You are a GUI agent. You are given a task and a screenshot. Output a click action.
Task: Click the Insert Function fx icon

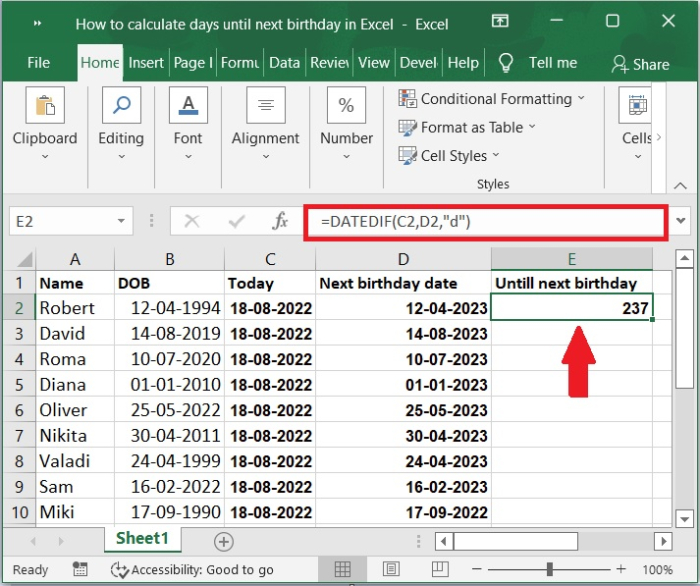pyautogui.click(x=281, y=221)
